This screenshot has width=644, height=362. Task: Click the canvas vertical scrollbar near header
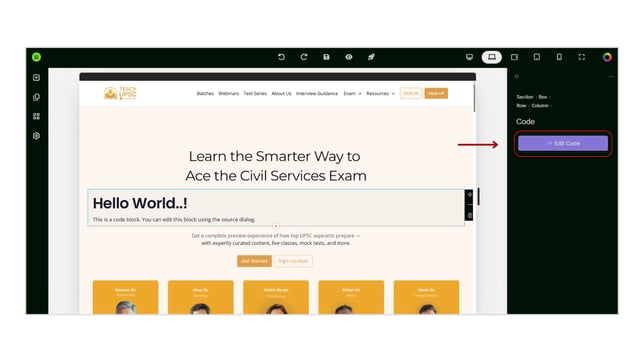(x=474, y=97)
